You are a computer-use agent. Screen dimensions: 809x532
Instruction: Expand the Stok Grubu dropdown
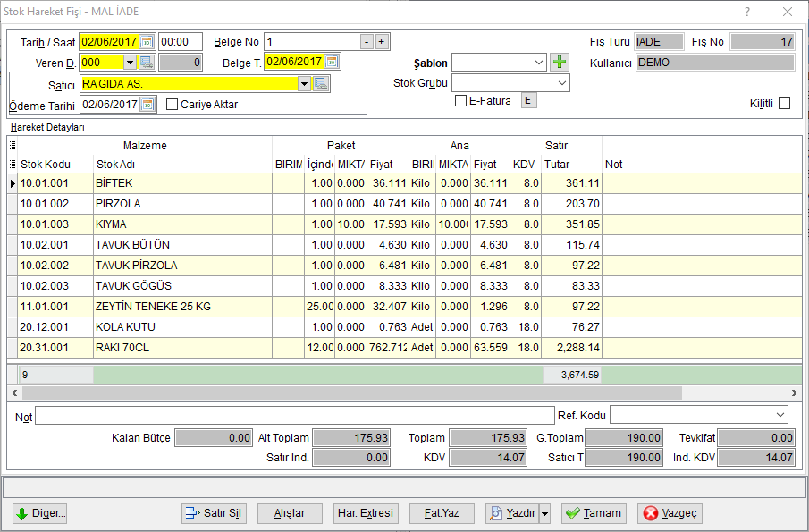[x=562, y=83]
